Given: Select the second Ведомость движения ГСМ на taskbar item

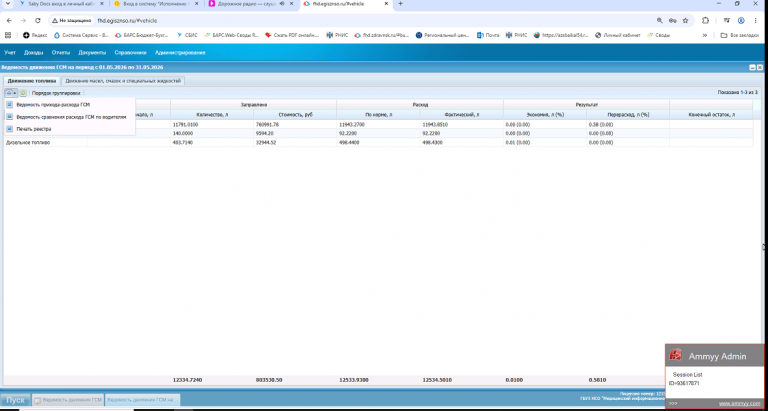Looking at the screenshot, I should 143,400.
